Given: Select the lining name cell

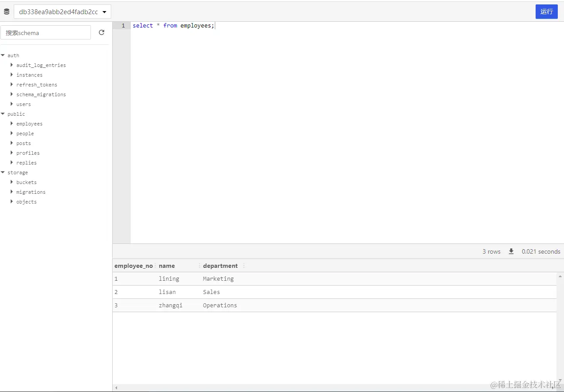Looking at the screenshot, I should (x=169, y=278).
